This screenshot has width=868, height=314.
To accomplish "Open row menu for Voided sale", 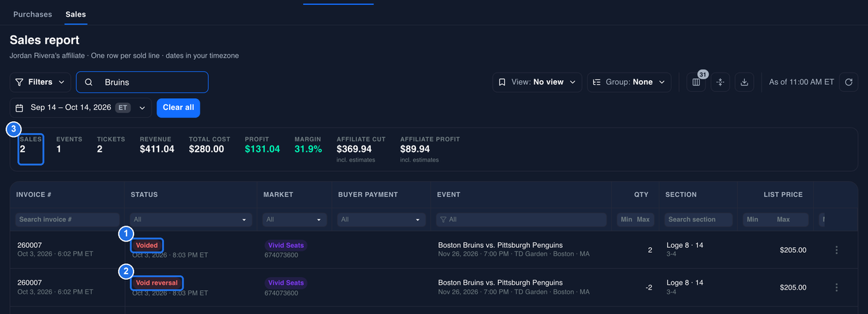I will tap(836, 250).
